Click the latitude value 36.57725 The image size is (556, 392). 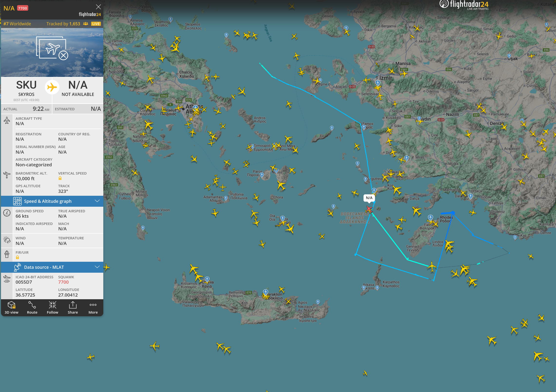(x=25, y=295)
